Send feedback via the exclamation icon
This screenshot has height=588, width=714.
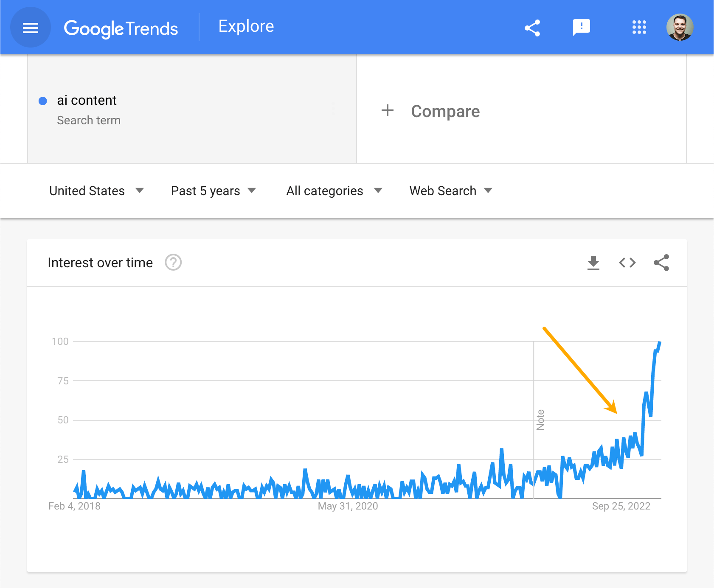(x=581, y=27)
